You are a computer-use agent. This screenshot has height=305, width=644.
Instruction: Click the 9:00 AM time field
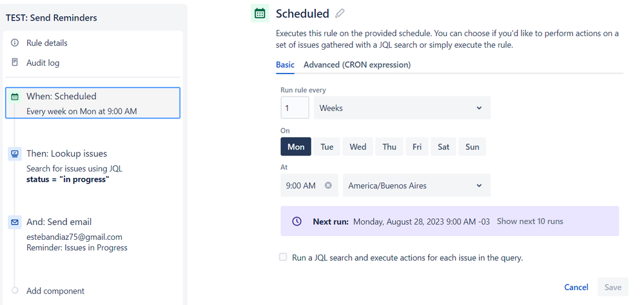[x=309, y=185]
